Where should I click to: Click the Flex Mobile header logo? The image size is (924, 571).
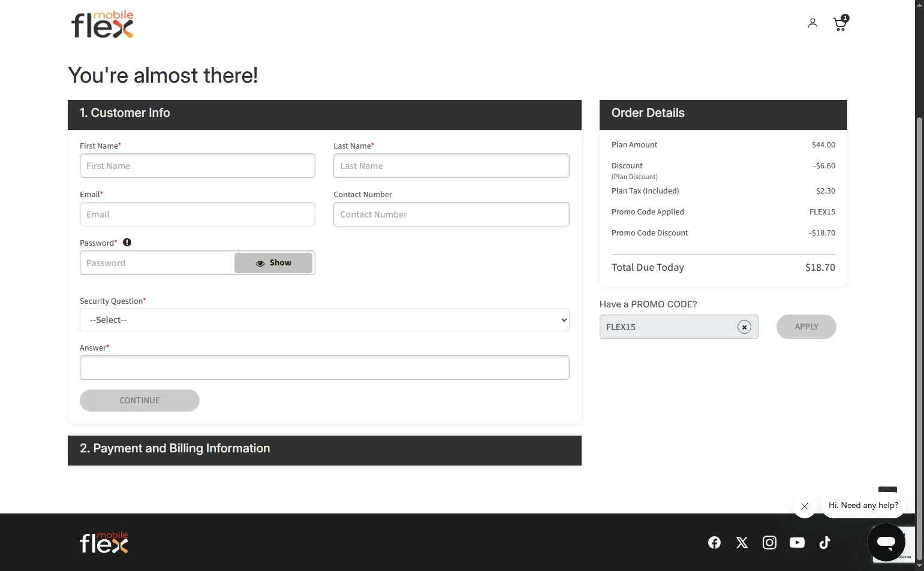(103, 25)
